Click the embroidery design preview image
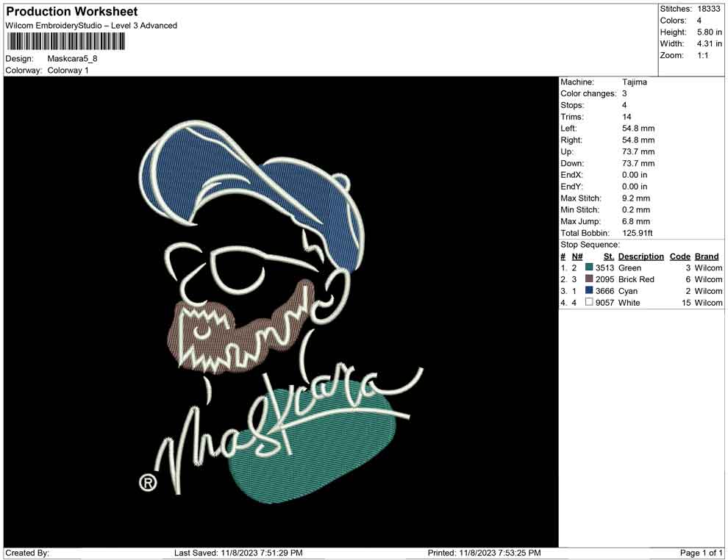 [281, 312]
